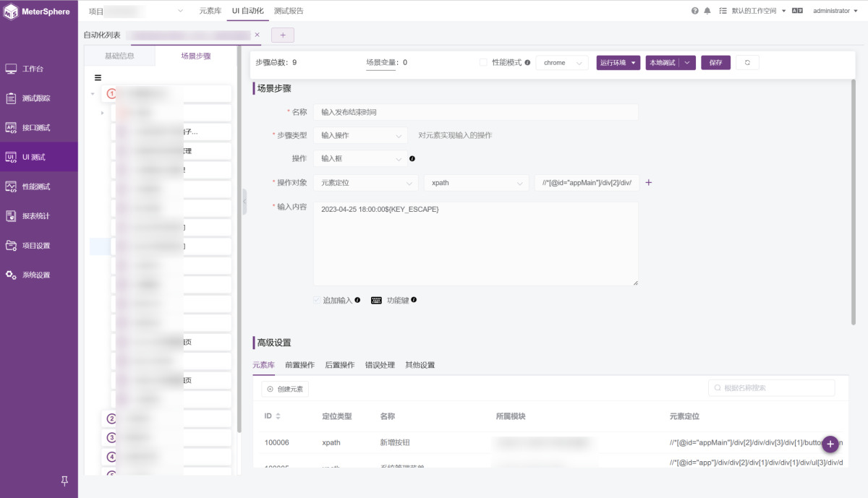The height and width of the screenshot is (498, 868).
Task: Add a new scenario tab with plus button
Action: point(283,35)
